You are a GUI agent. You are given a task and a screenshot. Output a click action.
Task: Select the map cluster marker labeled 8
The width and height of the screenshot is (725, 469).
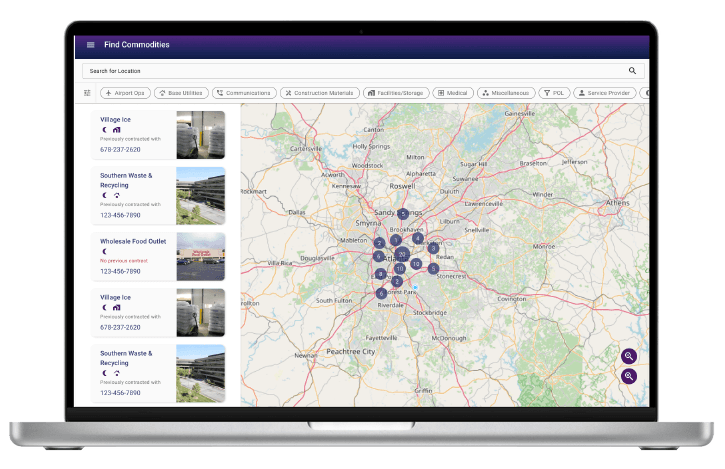[380, 273]
